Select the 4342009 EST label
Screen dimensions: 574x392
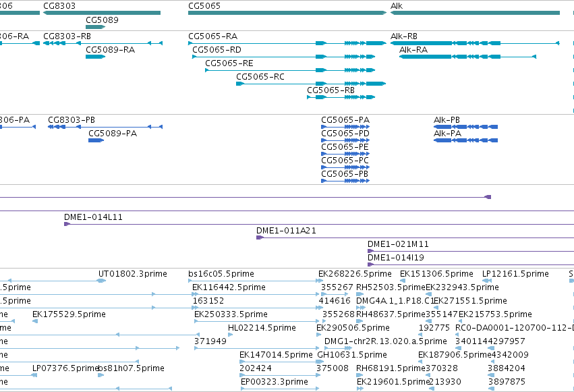point(509,356)
